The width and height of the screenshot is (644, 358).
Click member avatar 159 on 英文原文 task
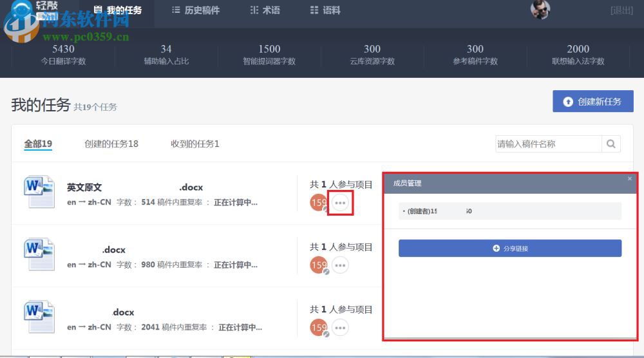point(319,202)
